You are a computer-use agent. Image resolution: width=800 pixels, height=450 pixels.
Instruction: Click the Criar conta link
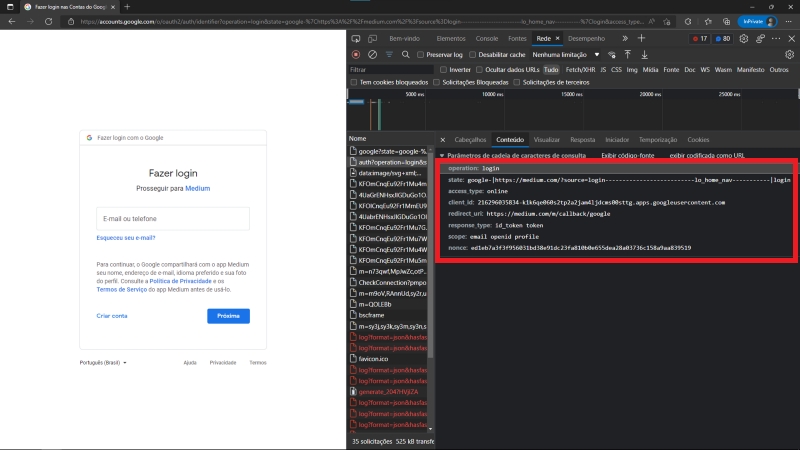click(112, 316)
